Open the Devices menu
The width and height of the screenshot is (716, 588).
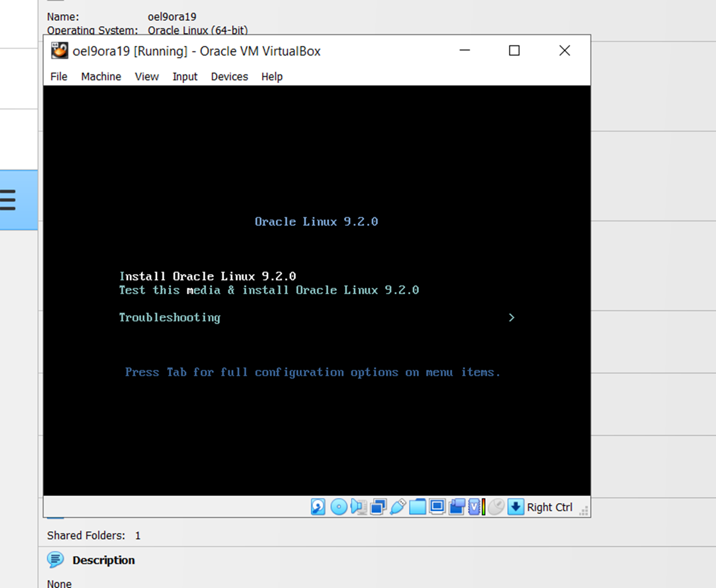point(229,77)
